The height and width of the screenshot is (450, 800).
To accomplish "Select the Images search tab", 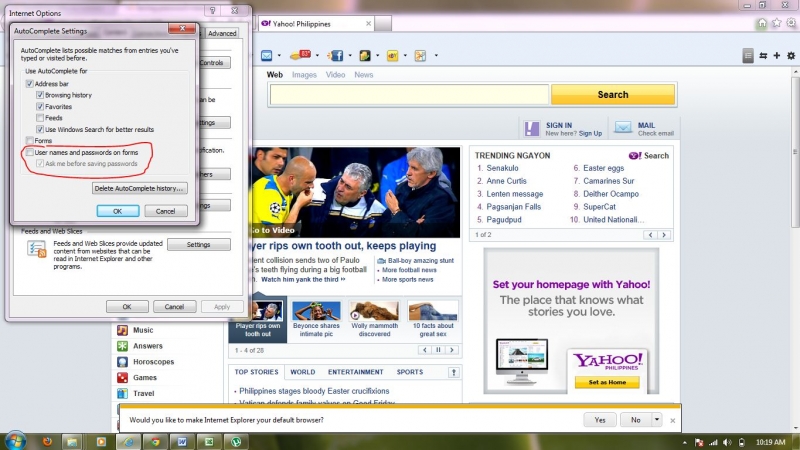I will [x=304, y=75].
